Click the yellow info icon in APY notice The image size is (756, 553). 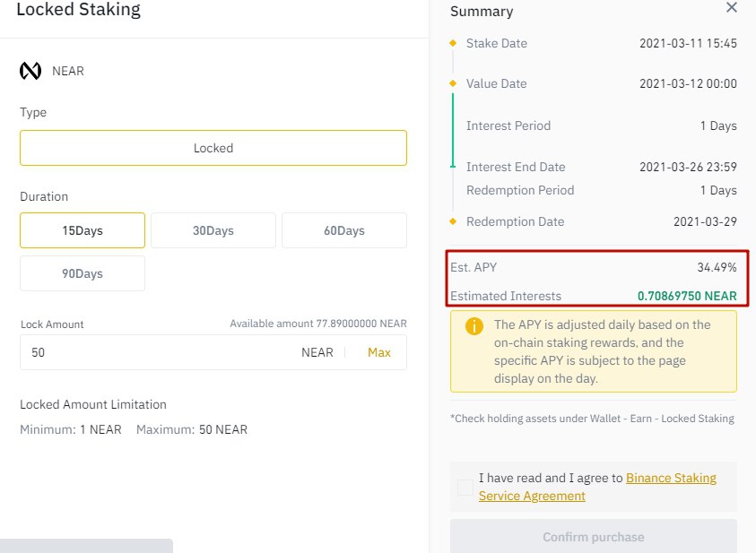point(474,326)
